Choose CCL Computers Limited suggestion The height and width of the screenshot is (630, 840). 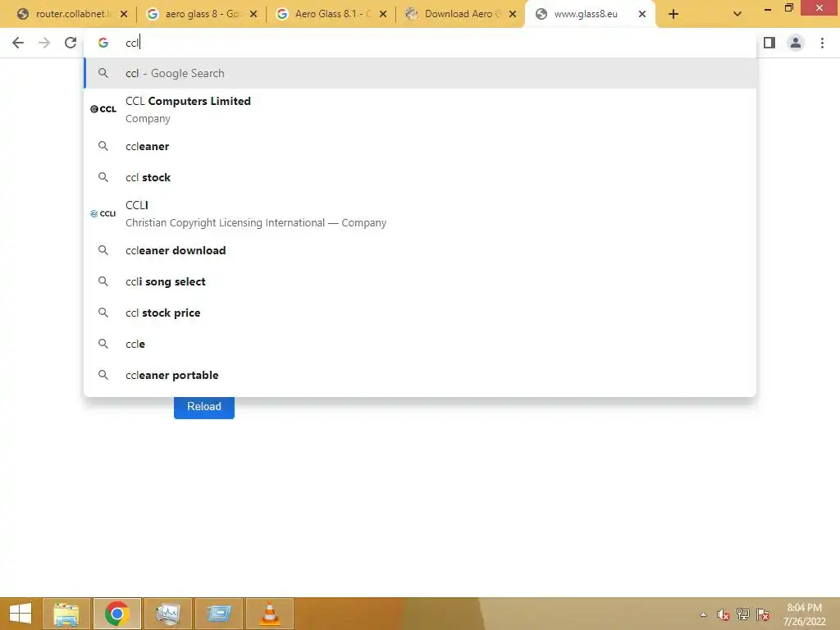pos(420,109)
